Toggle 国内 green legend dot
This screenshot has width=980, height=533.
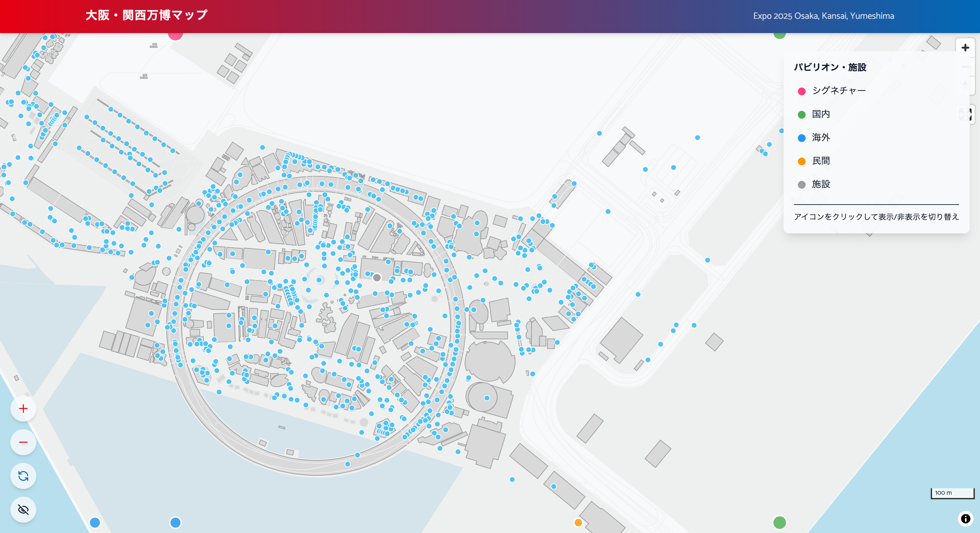tap(801, 114)
